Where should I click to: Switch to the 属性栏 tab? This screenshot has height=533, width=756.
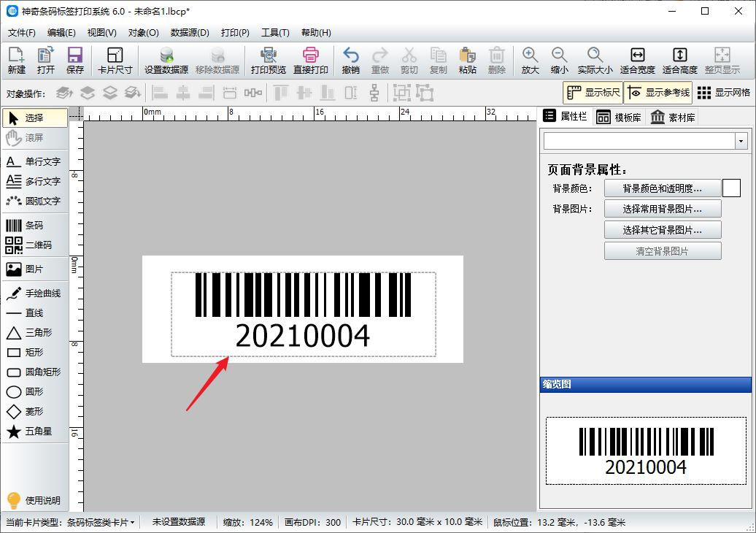(x=565, y=116)
